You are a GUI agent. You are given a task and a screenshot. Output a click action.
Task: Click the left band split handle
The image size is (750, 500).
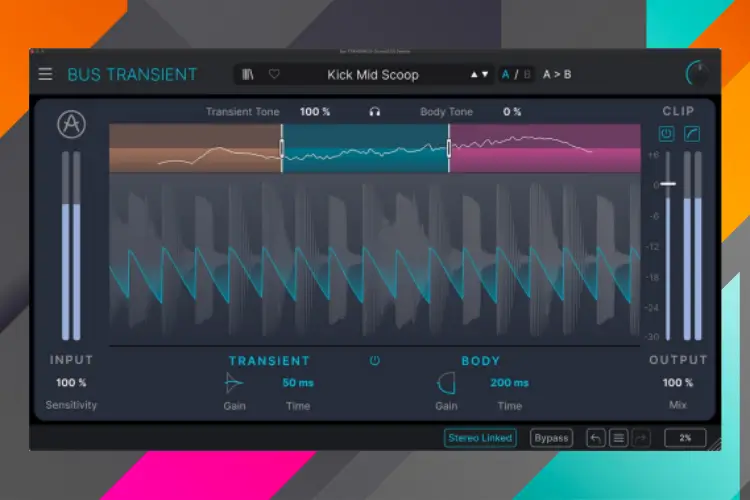(282, 148)
